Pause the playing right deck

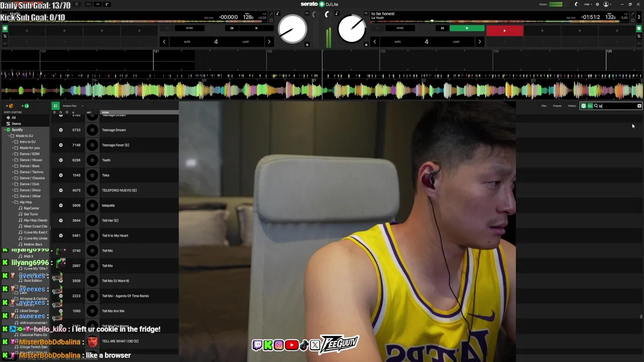pos(466,28)
